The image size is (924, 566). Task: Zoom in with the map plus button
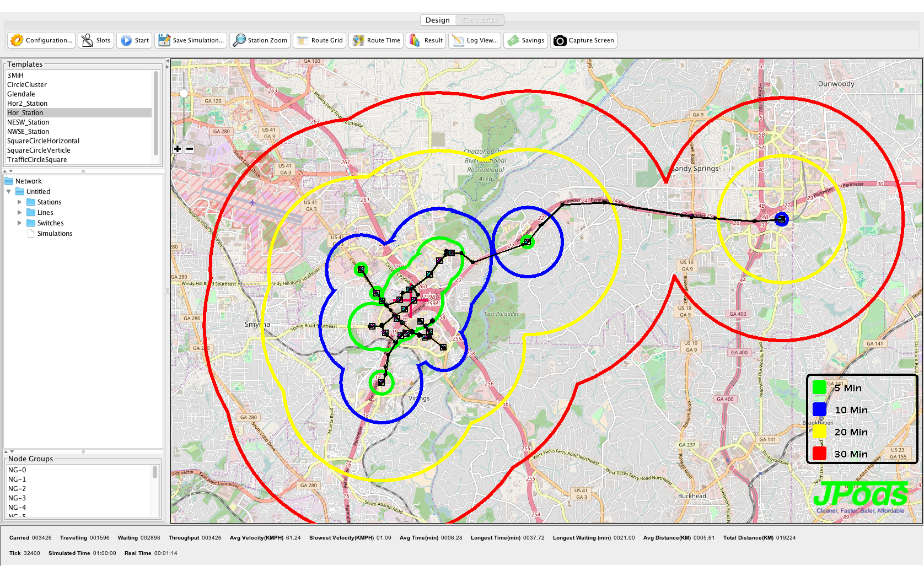178,149
